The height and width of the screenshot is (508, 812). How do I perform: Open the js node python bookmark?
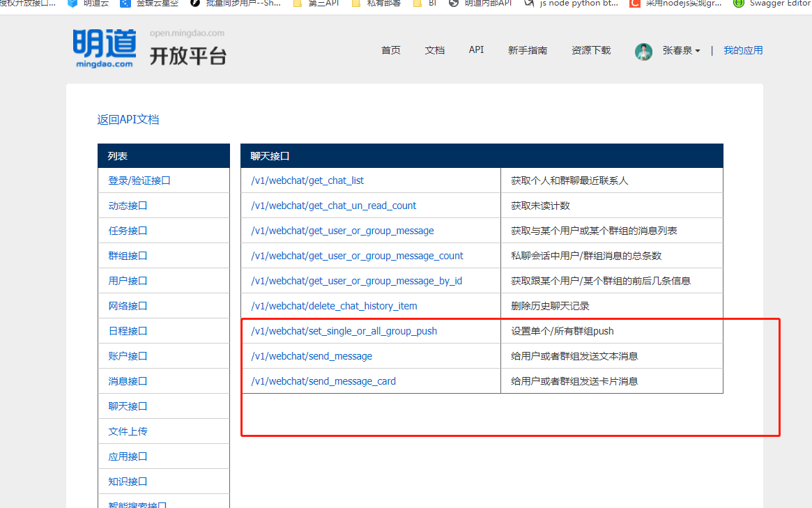pyautogui.click(x=572, y=3)
